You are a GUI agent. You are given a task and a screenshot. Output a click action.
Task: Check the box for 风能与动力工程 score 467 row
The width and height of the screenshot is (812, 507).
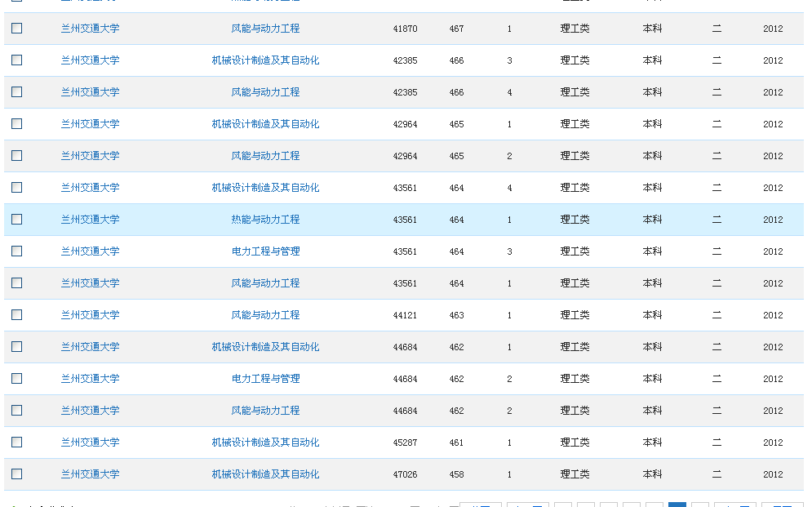click(x=16, y=28)
